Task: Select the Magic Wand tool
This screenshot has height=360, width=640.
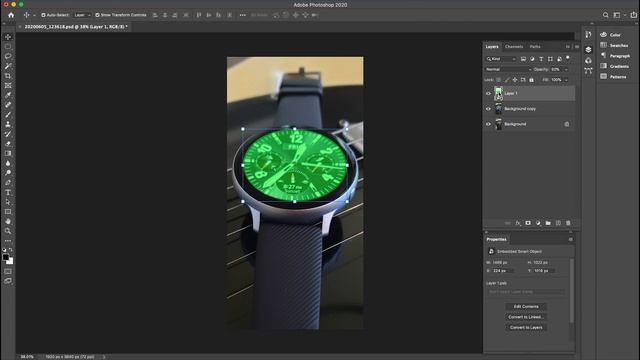Action: tap(8, 66)
